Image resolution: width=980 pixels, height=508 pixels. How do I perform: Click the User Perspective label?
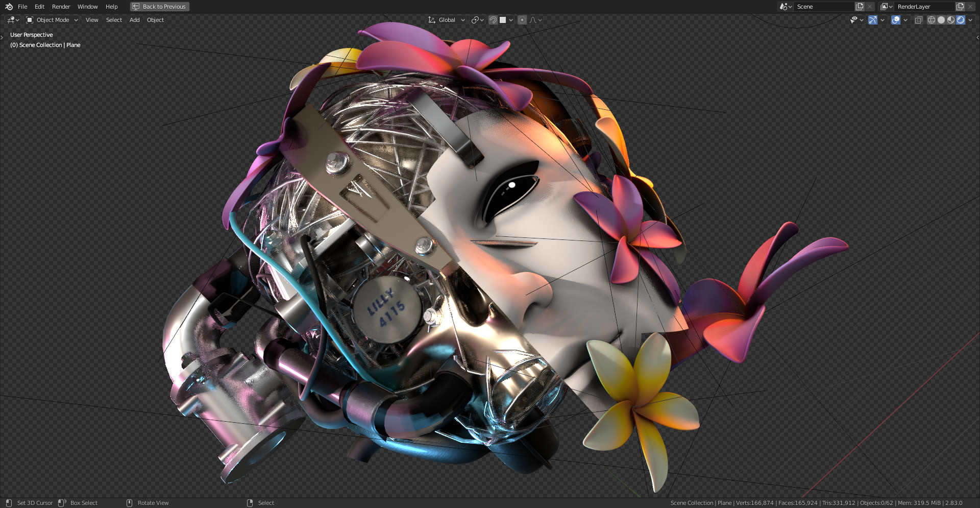tap(31, 35)
